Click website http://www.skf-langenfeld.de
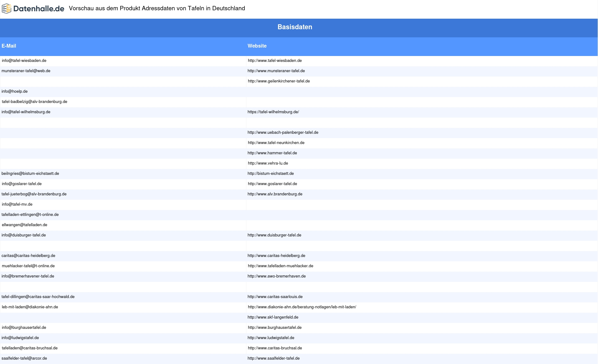This screenshot has height=364, width=598. (273, 317)
